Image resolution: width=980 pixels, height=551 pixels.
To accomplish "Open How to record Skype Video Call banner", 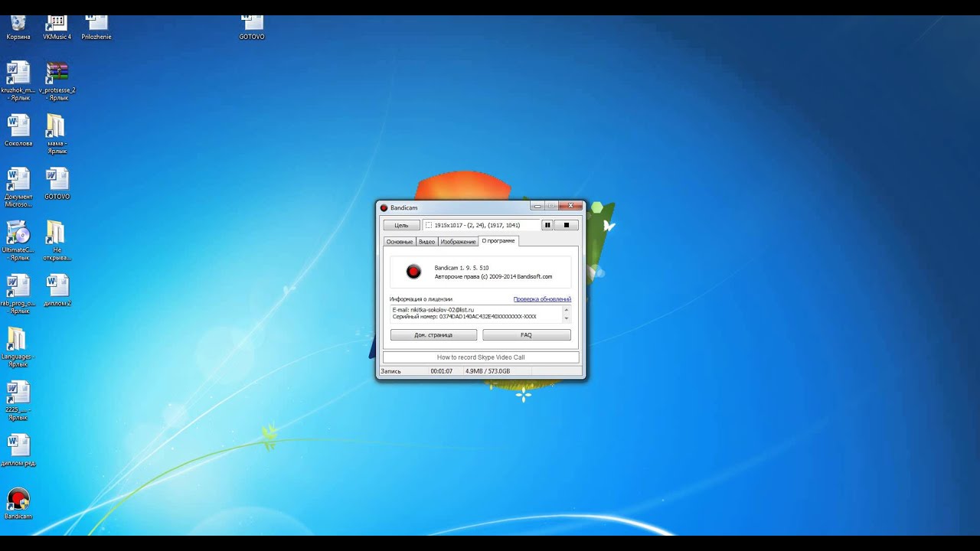I will coord(481,357).
